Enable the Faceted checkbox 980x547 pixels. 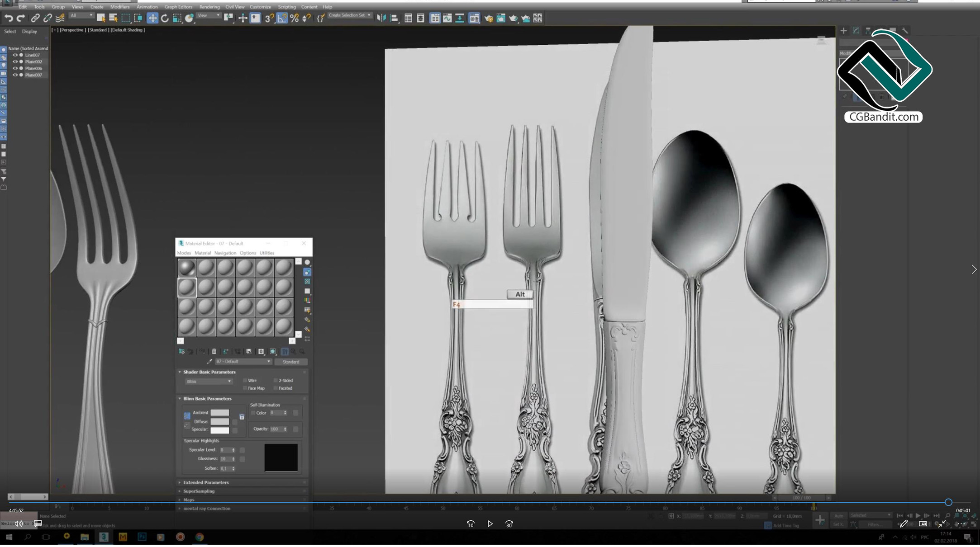click(276, 388)
